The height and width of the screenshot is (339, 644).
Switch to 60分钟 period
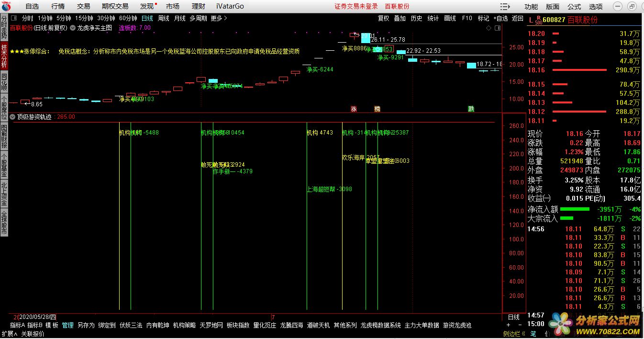pos(129,18)
